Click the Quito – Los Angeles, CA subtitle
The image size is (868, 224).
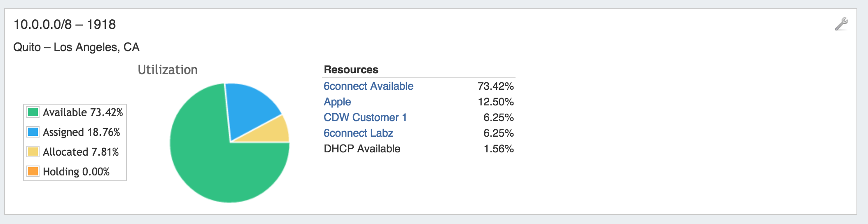coord(76,47)
